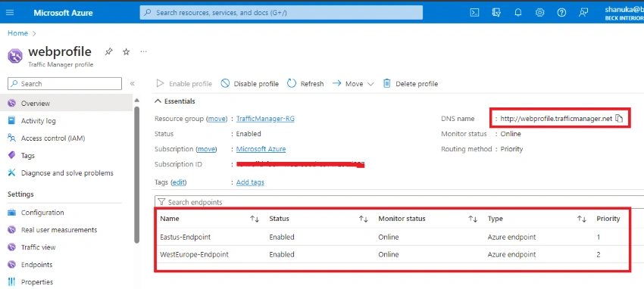The width and height of the screenshot is (644, 289).
Task: Open the Help question mark icon
Action: tap(561, 12)
